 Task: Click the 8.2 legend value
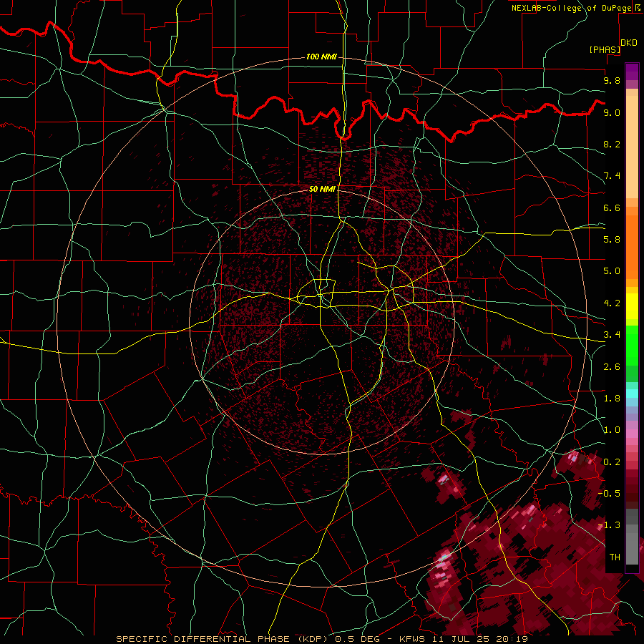tap(612, 144)
